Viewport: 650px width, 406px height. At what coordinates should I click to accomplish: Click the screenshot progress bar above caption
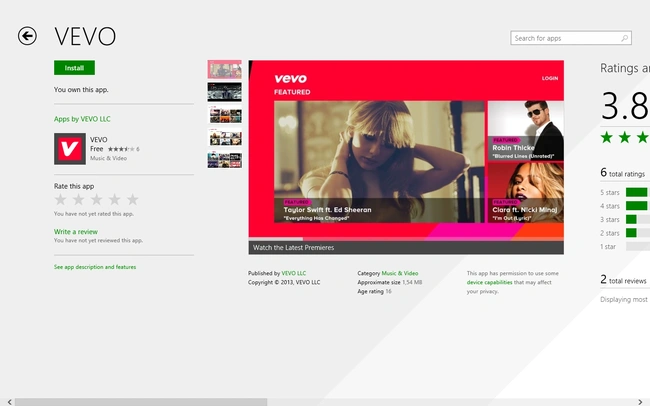[x=406, y=239]
